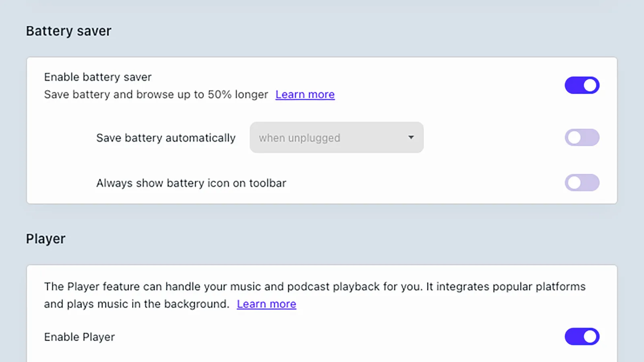Click the 'Battery saver' section heading
This screenshot has height=362, width=644.
tap(68, 31)
